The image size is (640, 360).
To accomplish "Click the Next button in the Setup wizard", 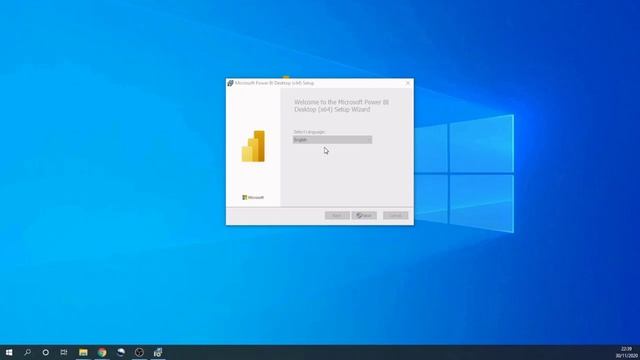I will pyautogui.click(x=364, y=216).
